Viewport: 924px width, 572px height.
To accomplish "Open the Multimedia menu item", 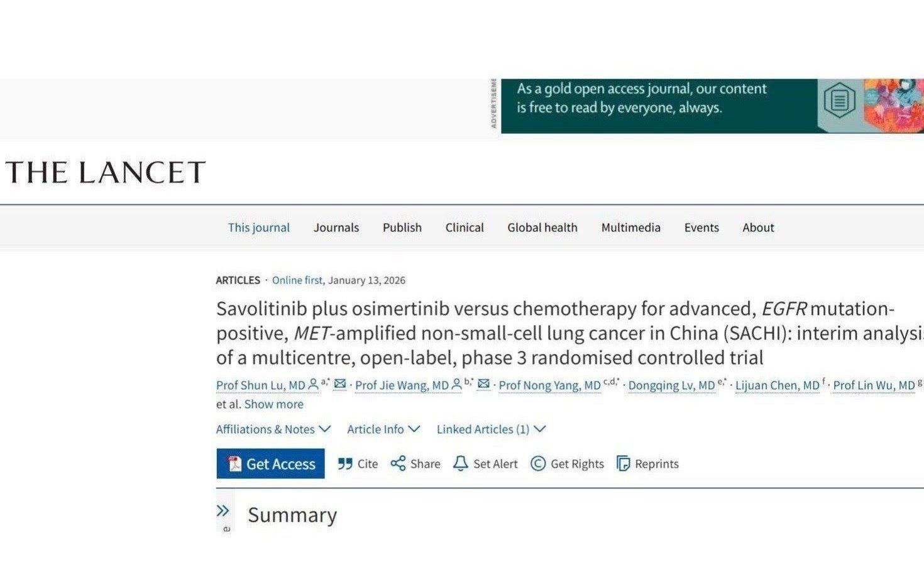I will coord(630,228).
